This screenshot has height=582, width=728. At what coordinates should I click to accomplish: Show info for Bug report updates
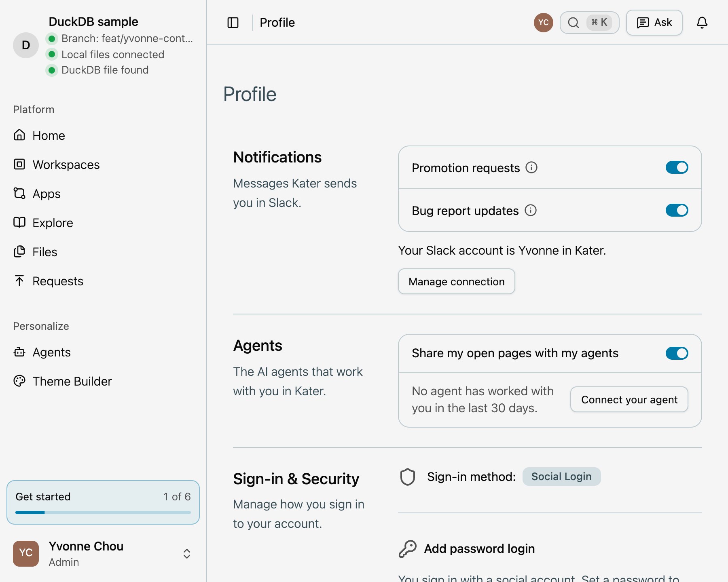pyautogui.click(x=531, y=210)
